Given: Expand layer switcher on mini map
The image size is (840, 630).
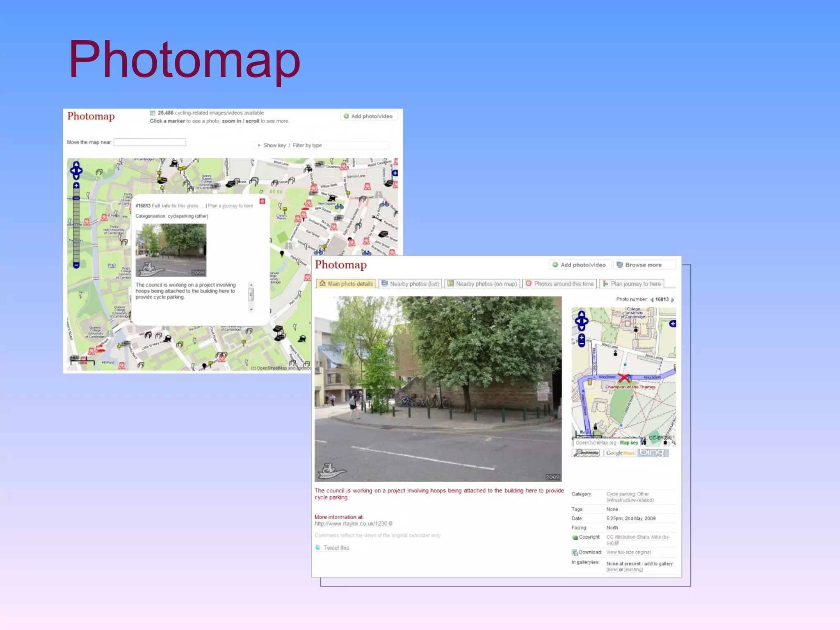Looking at the screenshot, I should 673,324.
